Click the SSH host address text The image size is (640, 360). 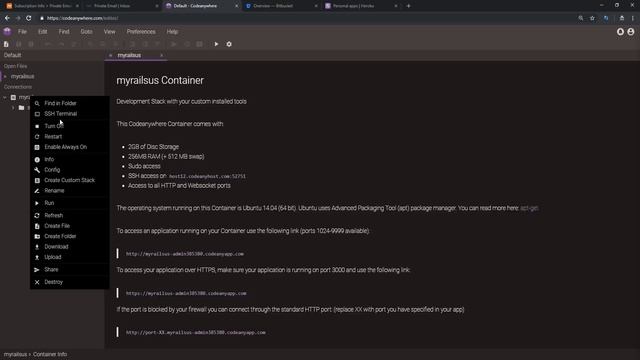click(207, 176)
